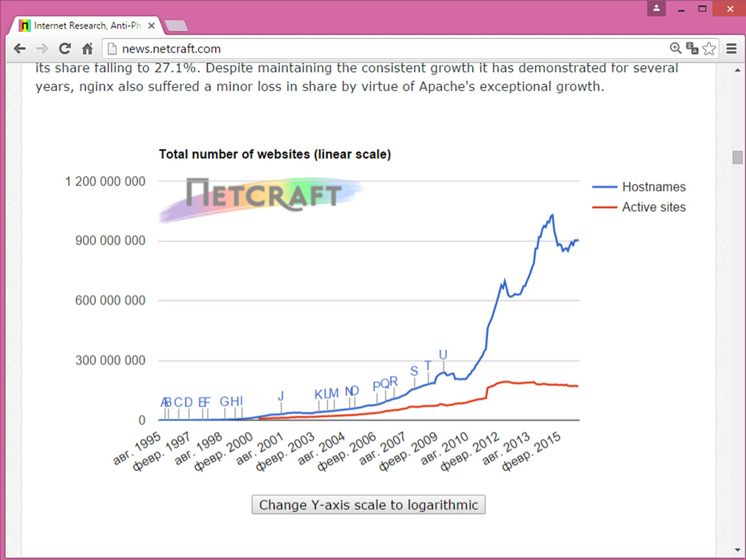This screenshot has width=746, height=560.
Task: Click the Active sites legend entry
Action: 653,207
